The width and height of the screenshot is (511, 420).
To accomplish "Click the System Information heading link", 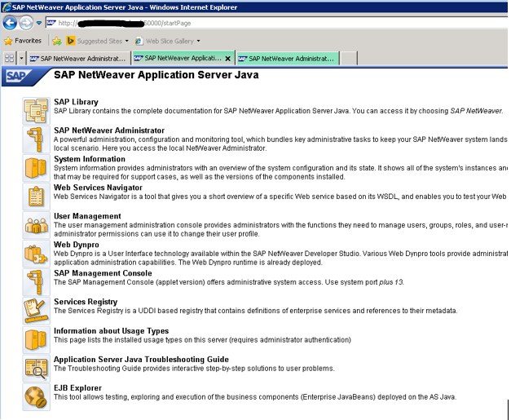I will point(90,159).
